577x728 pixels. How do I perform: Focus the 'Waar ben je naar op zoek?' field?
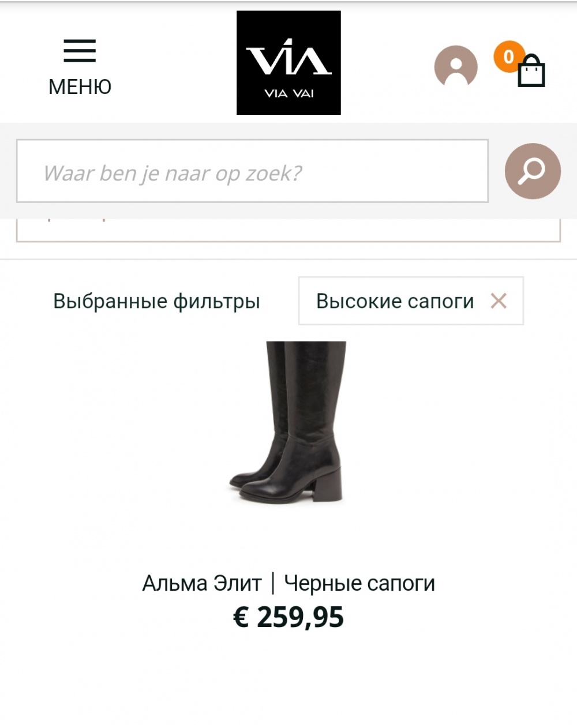[252, 171]
